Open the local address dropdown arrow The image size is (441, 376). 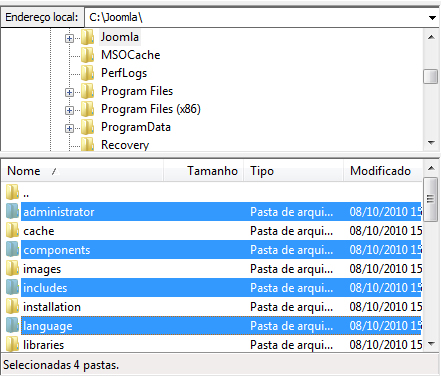click(432, 18)
